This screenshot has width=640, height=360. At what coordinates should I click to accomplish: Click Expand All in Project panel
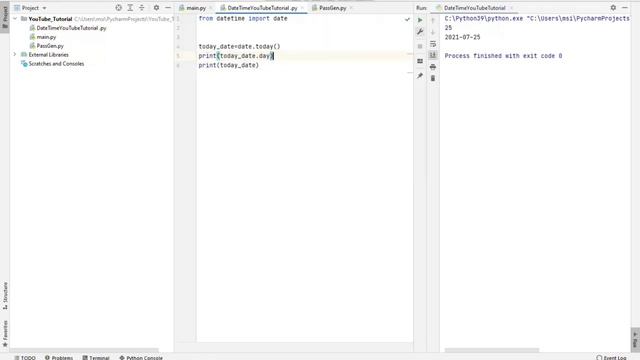130,8
